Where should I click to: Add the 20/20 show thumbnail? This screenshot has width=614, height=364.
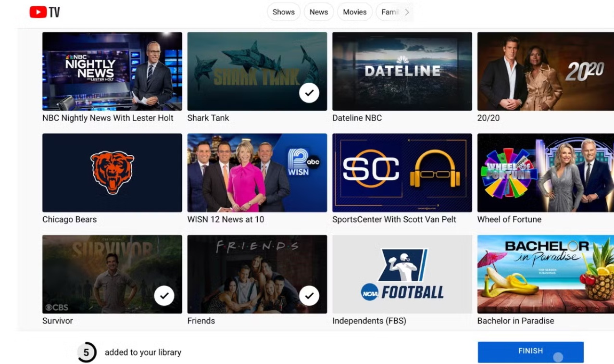[546, 71]
